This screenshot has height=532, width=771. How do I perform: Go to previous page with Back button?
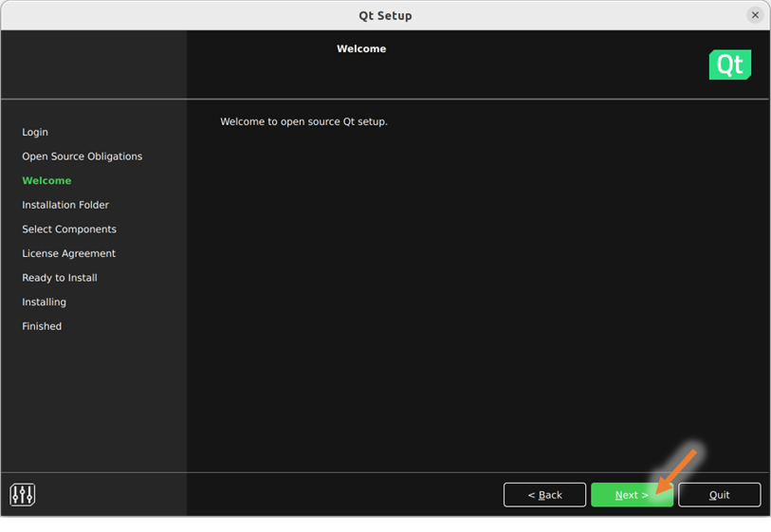point(544,495)
